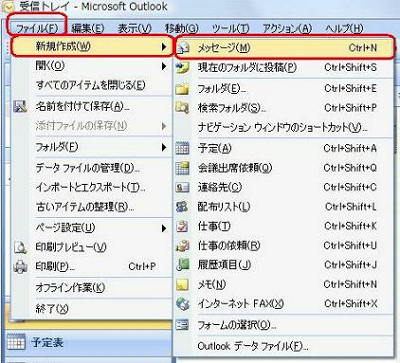Open the 予定表 navigation pane button

[88, 342]
